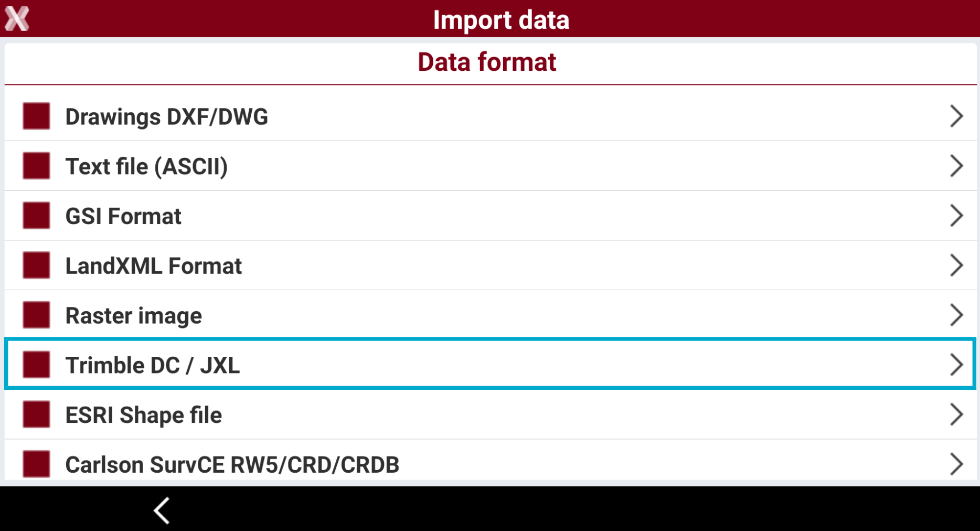This screenshot has height=531, width=980.
Task: Click red square icon beside Drawings DXF/DWG
Action: coord(36,116)
